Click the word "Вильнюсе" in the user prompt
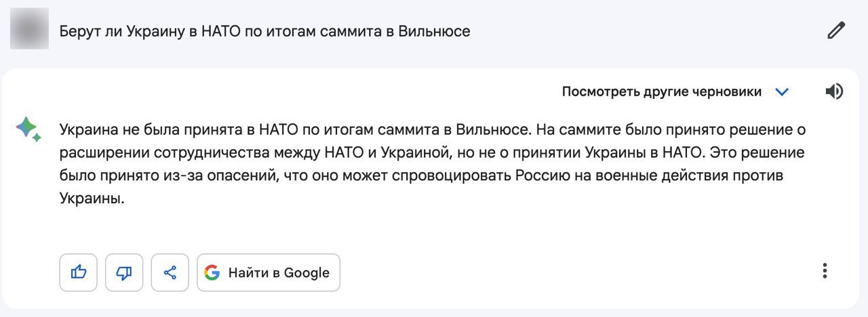This screenshot has height=317, width=868. [434, 31]
